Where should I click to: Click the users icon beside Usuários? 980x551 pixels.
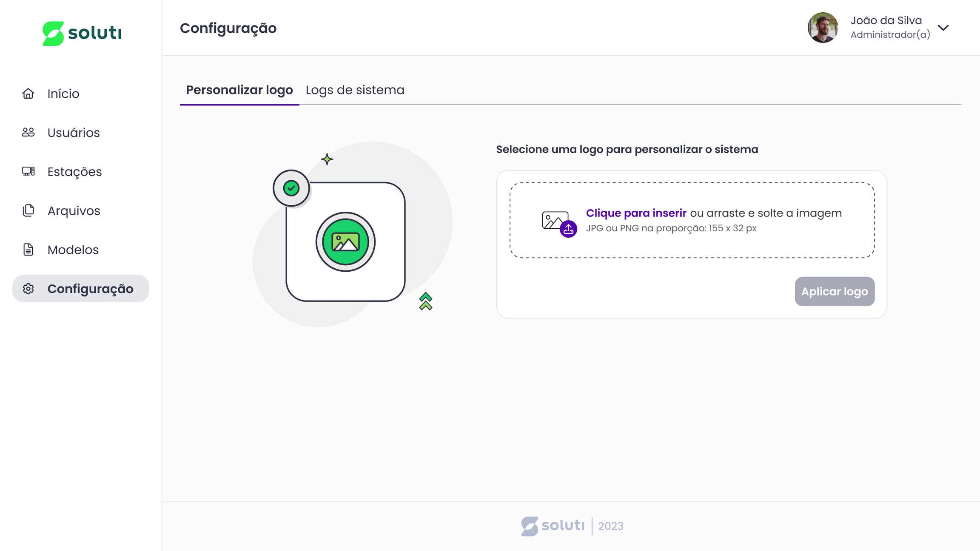coord(28,133)
